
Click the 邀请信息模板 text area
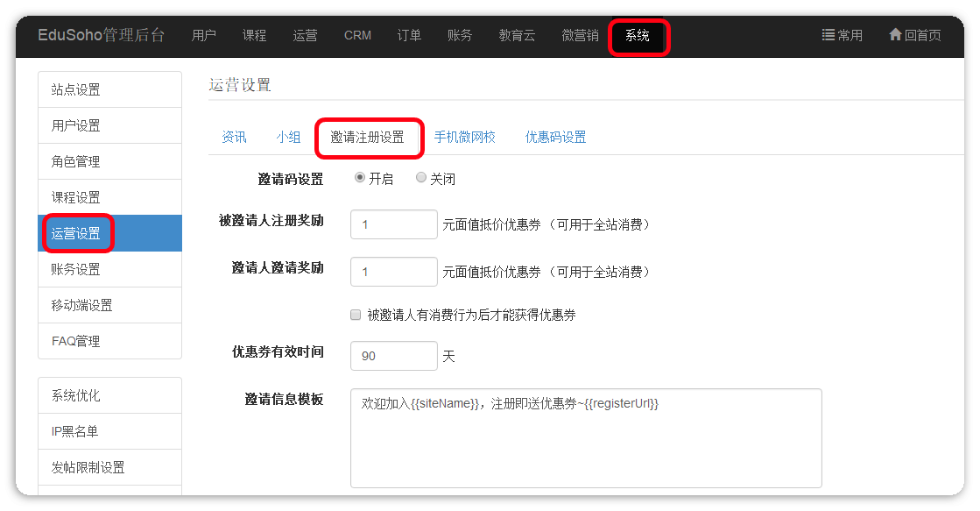coord(585,438)
